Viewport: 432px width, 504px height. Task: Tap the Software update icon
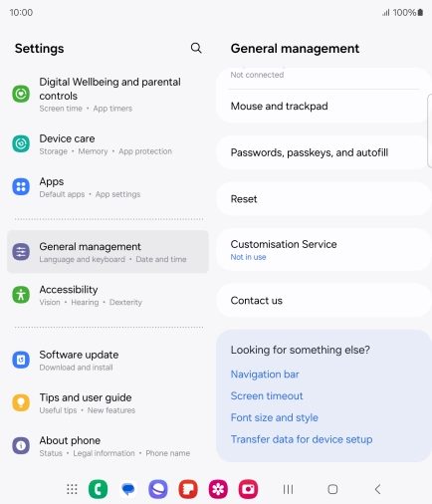[x=21, y=360]
